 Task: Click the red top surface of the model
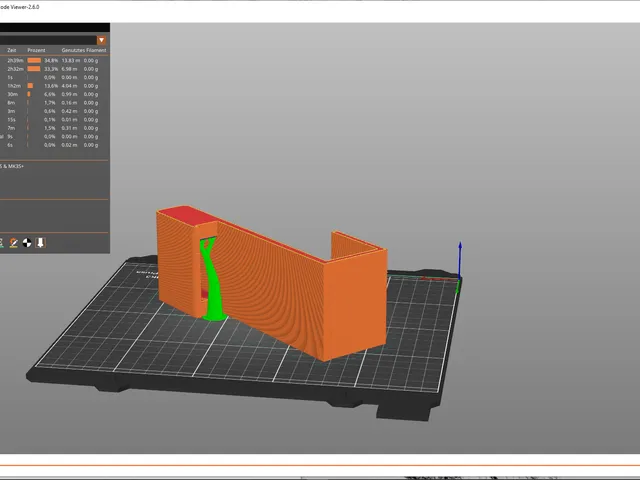[188, 216]
